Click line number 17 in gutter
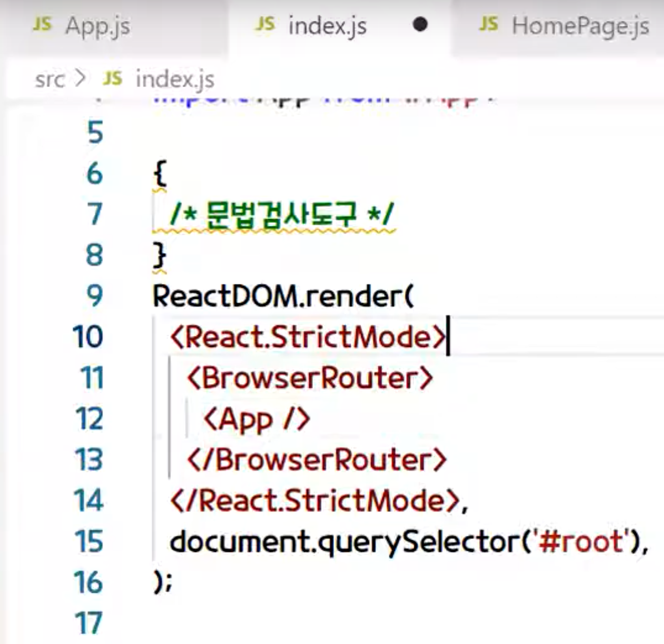 (89, 624)
